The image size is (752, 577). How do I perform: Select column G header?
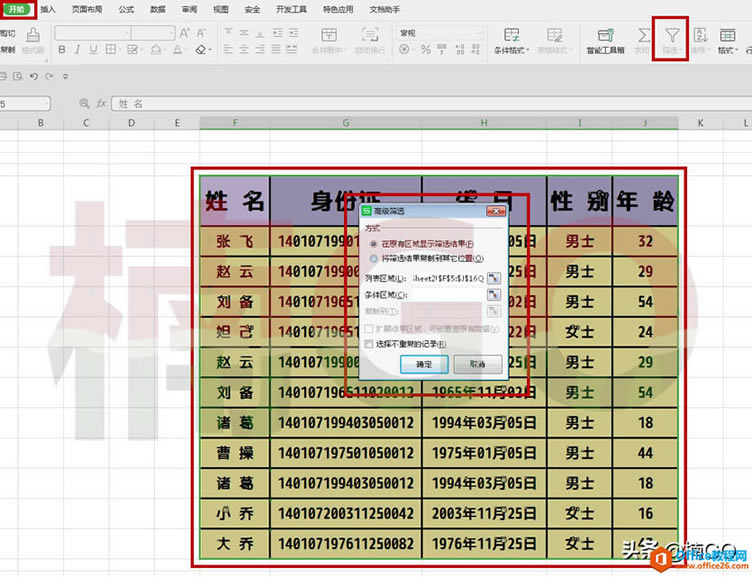coord(346,123)
